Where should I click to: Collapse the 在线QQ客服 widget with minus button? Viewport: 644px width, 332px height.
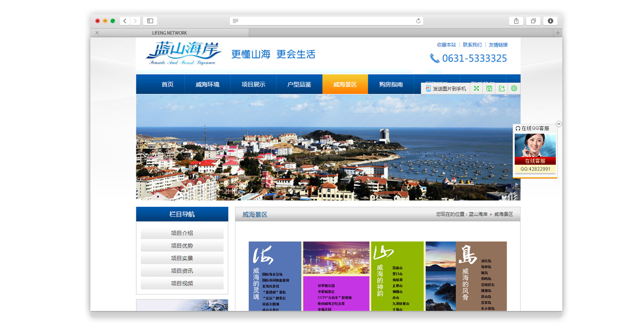(558, 123)
